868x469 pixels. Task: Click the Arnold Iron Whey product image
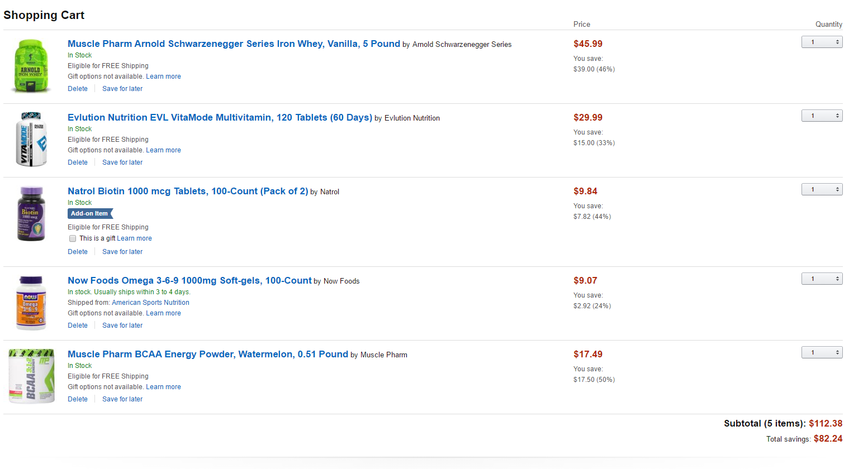[x=31, y=66]
